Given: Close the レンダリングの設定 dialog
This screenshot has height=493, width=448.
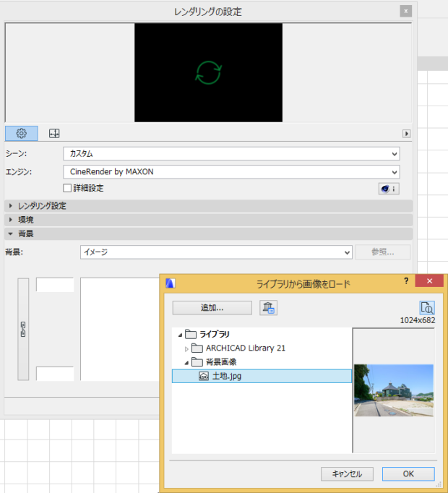Looking at the screenshot, I should pos(406,12).
